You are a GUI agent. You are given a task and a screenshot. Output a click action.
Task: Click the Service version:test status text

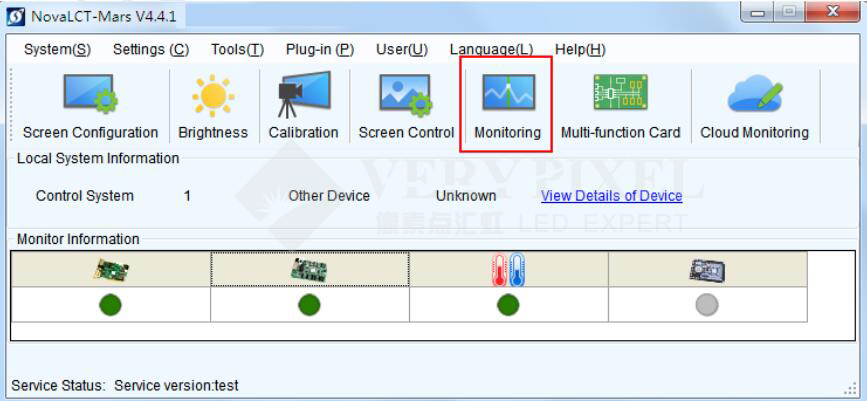[176, 385]
